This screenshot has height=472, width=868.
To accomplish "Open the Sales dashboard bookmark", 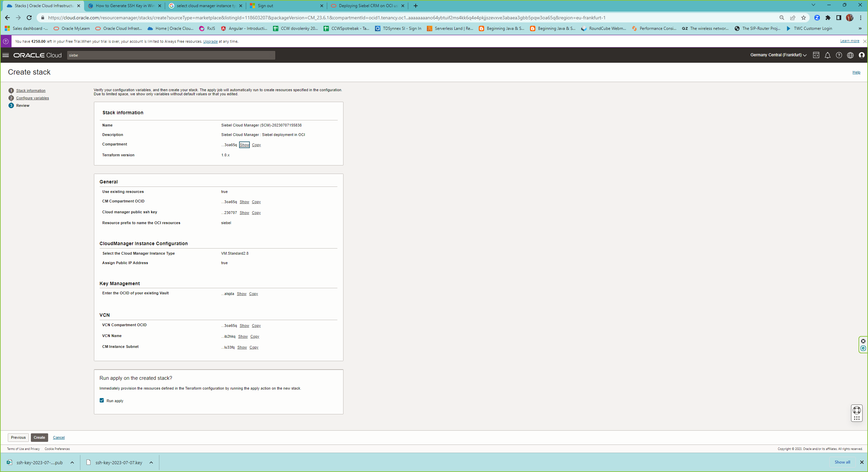I will (x=26, y=28).
